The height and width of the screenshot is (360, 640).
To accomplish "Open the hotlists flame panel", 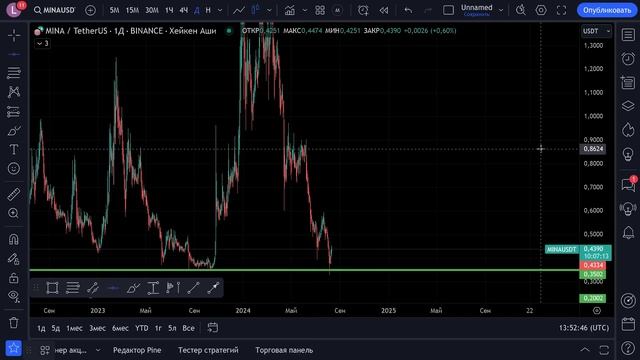I will (x=628, y=130).
